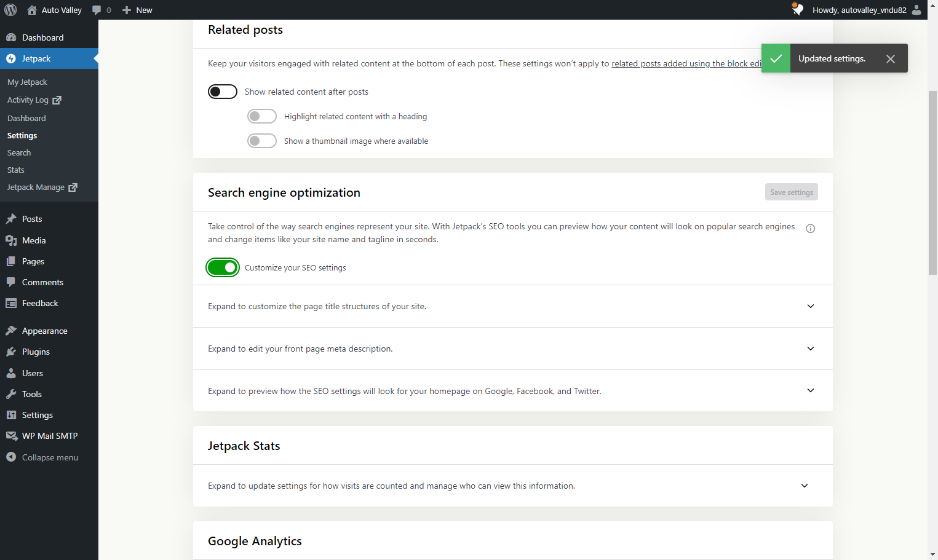
Task: Open Jetpack Search submenu item
Action: 19,152
